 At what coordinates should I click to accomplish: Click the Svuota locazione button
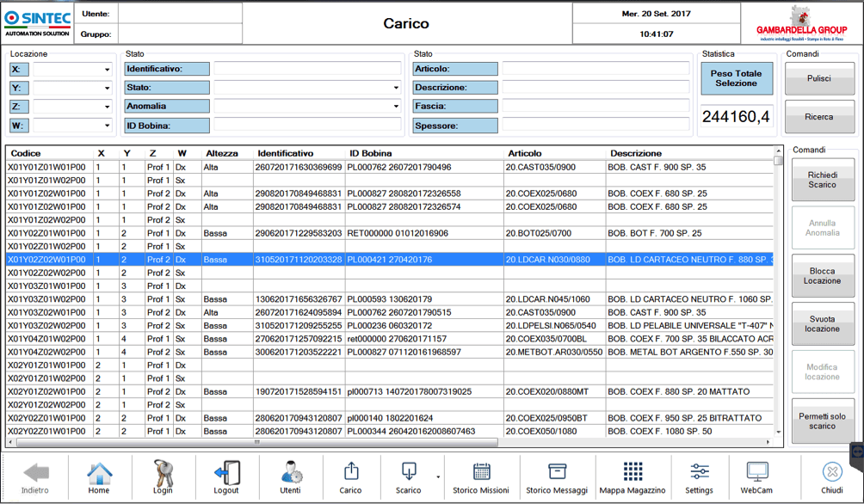tap(823, 324)
